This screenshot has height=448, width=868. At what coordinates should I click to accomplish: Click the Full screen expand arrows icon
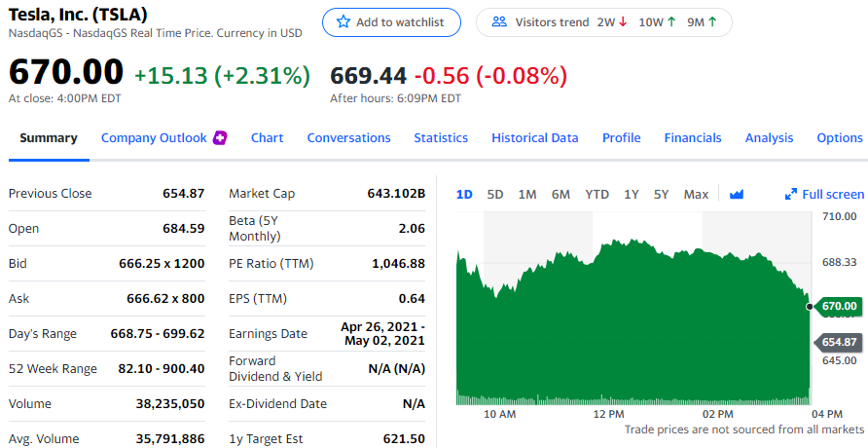[791, 195]
